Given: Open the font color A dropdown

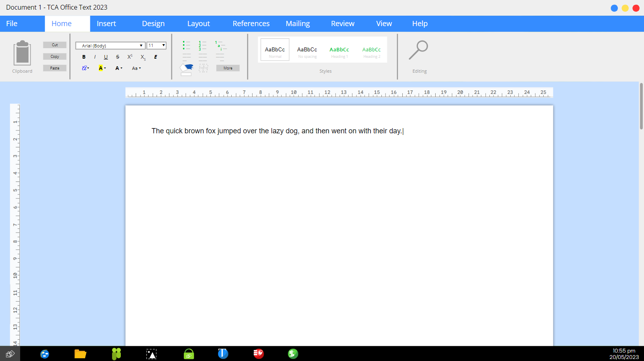Looking at the screenshot, I should coord(119,68).
